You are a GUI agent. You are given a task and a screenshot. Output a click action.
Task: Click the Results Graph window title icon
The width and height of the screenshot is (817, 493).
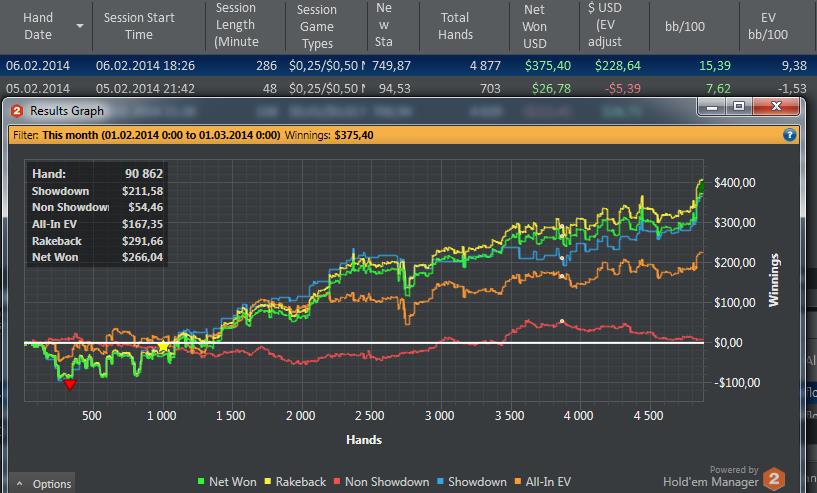[x=17, y=110]
